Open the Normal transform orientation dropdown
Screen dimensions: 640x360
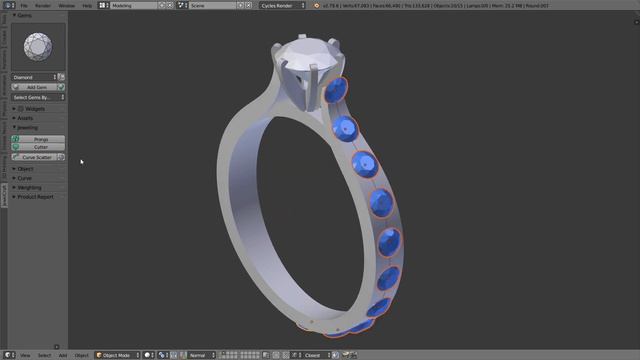point(202,356)
